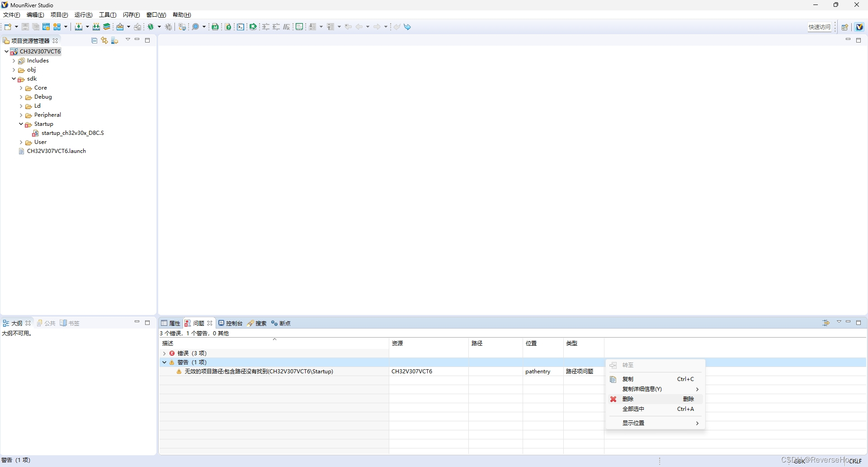Start debugging with the bug icon
The width and height of the screenshot is (868, 467).
point(151,27)
